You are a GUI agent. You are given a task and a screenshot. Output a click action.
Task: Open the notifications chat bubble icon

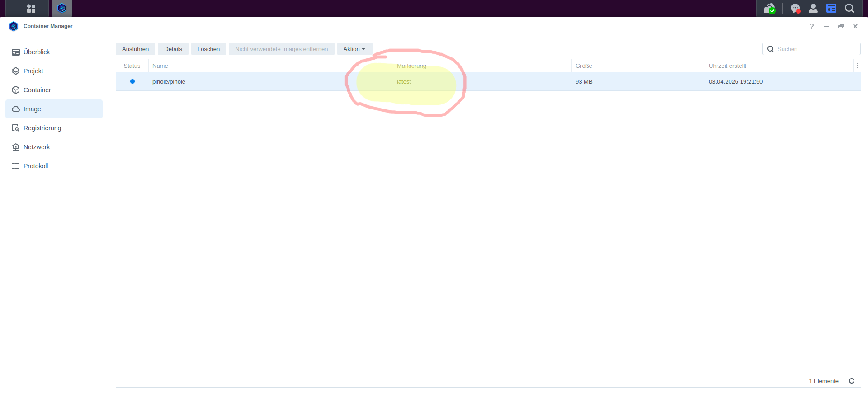pyautogui.click(x=795, y=9)
